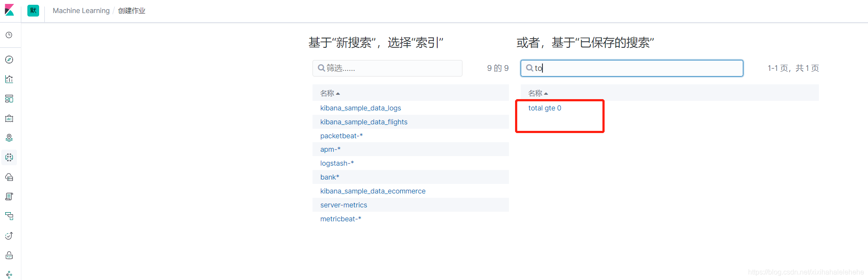
Task: Click the '1-1 页，共 1 页' pagination text
Action: click(793, 68)
